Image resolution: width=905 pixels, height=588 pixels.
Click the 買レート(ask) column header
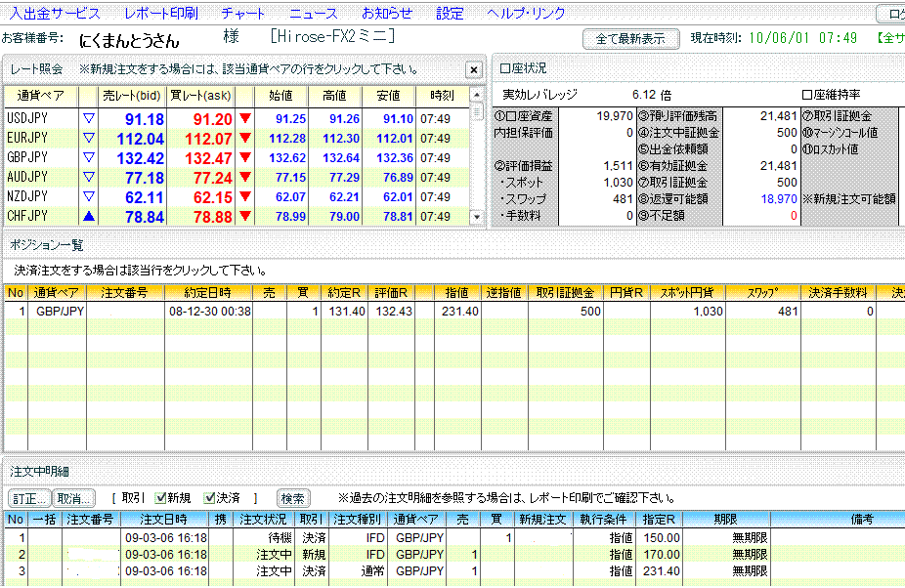[201, 96]
